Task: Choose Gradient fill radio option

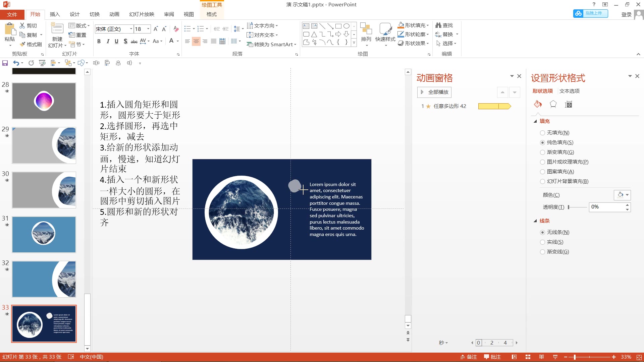Action: pyautogui.click(x=542, y=152)
